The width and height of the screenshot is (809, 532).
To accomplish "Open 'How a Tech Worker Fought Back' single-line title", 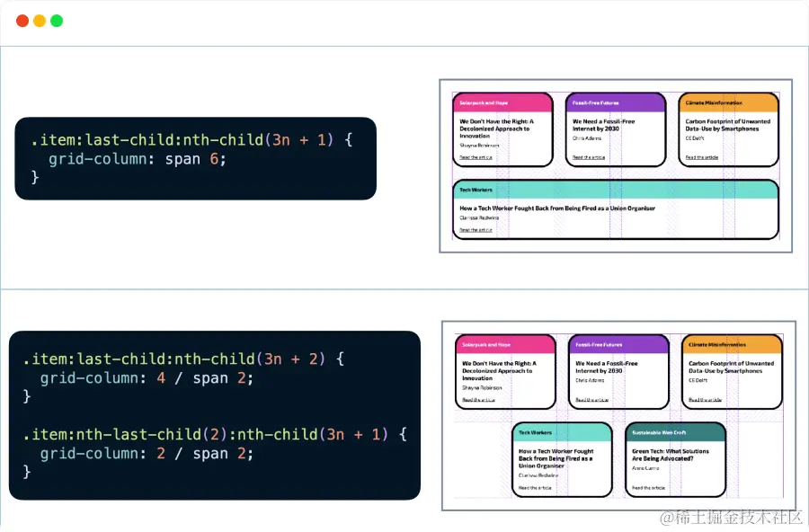I will pos(557,208).
